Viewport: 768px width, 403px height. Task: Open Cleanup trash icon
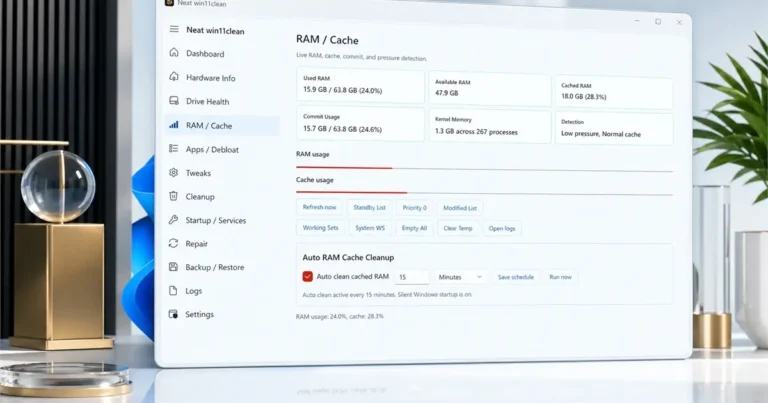(x=175, y=197)
